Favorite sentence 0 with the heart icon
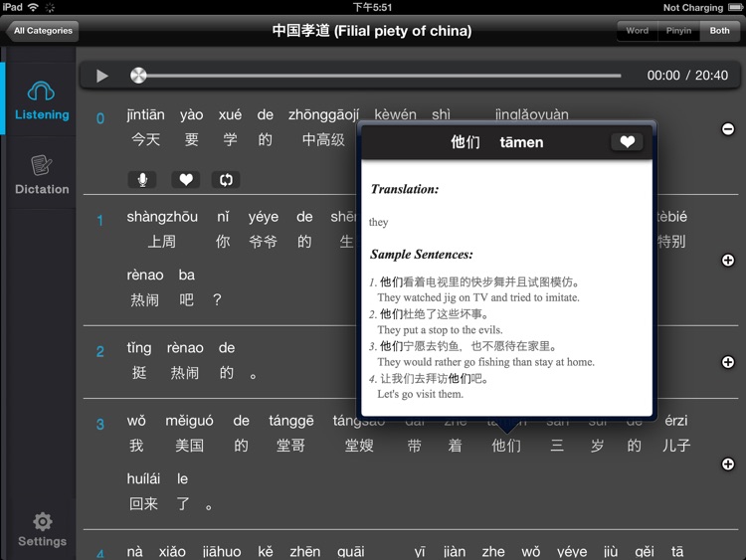 186,180
